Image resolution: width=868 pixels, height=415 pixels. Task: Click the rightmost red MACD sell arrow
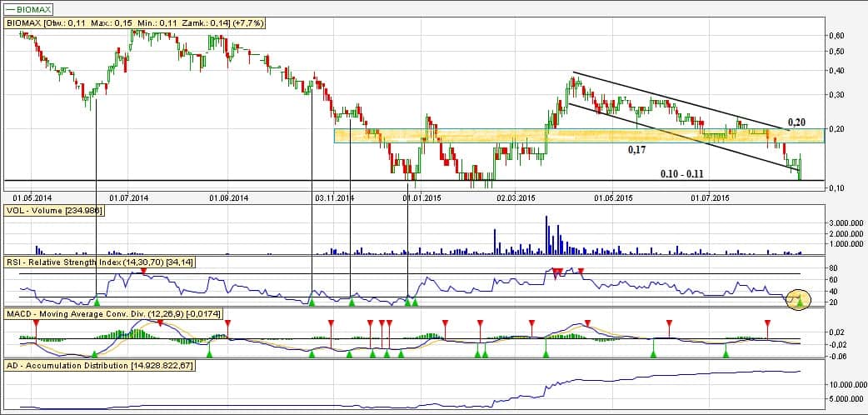[x=767, y=323]
